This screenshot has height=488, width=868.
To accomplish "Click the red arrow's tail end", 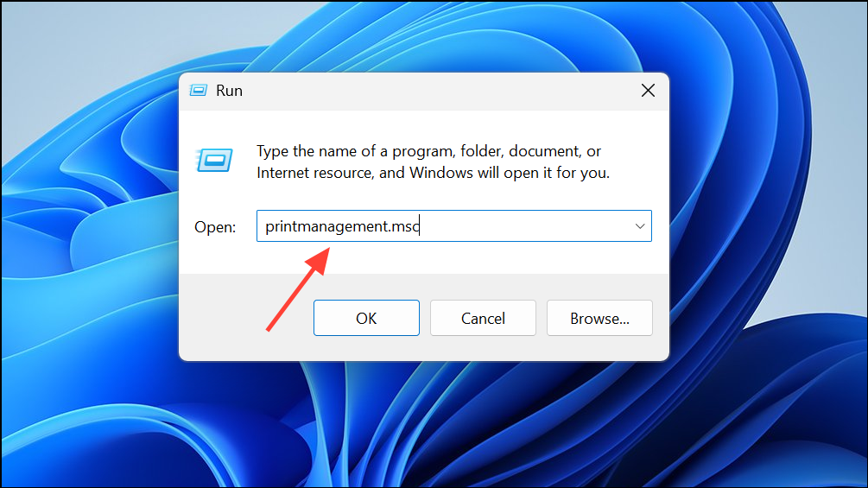I will coord(269,328).
